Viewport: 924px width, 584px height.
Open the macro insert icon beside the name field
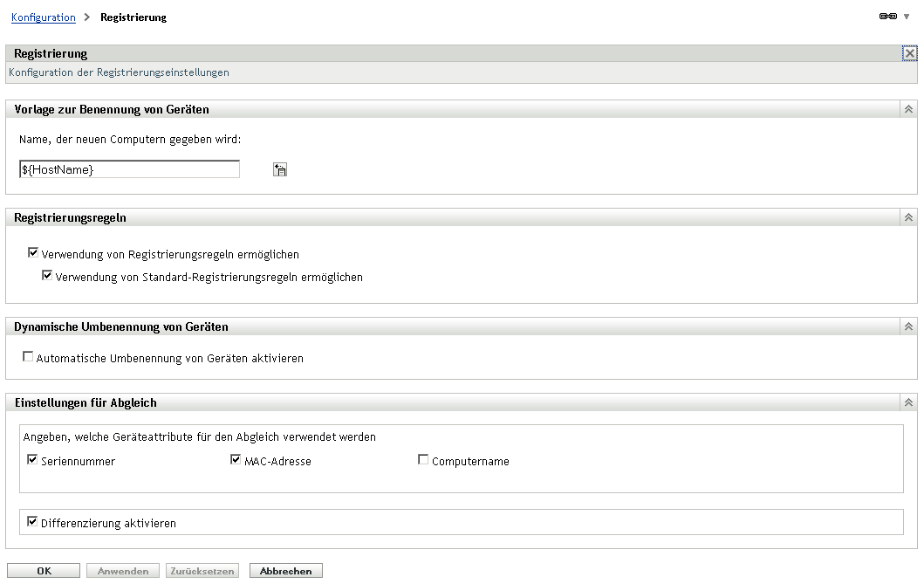tap(278, 168)
